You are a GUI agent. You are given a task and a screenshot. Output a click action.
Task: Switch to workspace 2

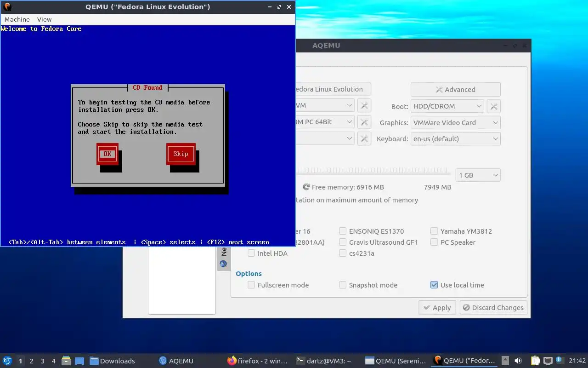coord(32,361)
